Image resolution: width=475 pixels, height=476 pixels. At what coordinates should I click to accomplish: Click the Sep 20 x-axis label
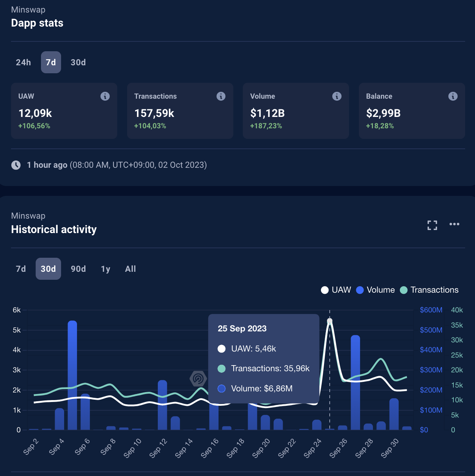tap(261, 448)
